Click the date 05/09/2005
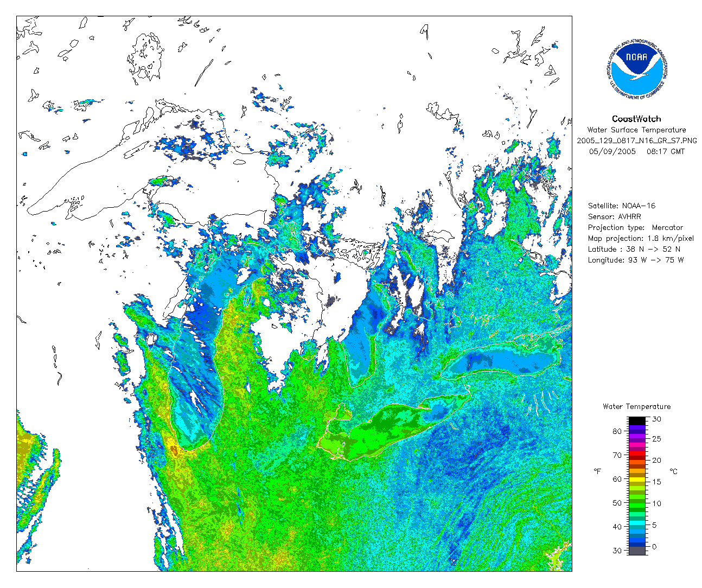This screenshot has height=588, width=702. coord(612,151)
